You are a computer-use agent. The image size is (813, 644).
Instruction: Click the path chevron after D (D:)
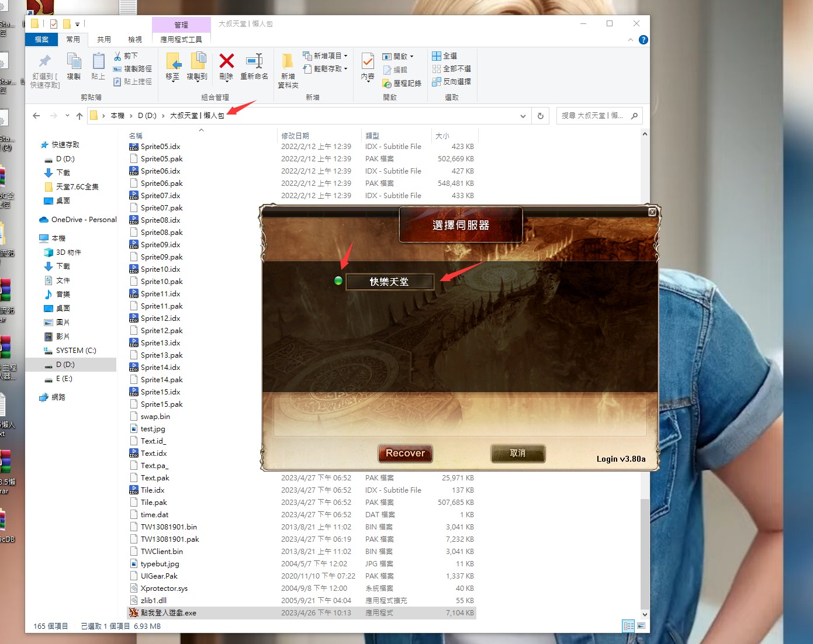click(163, 116)
